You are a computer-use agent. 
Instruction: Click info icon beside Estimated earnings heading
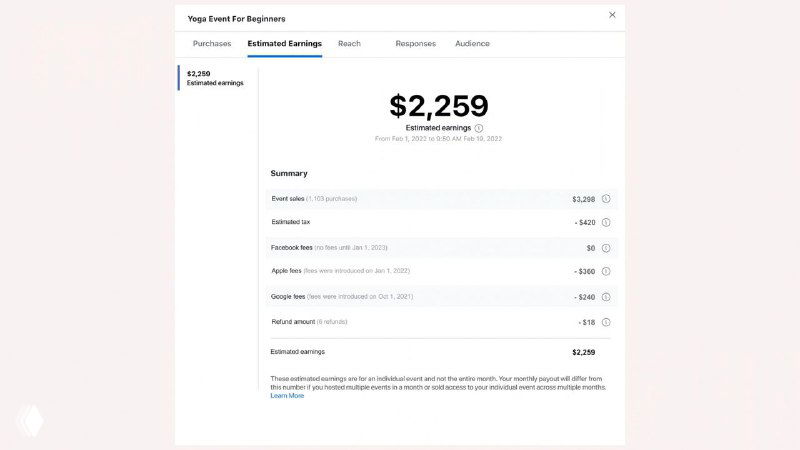click(x=479, y=128)
